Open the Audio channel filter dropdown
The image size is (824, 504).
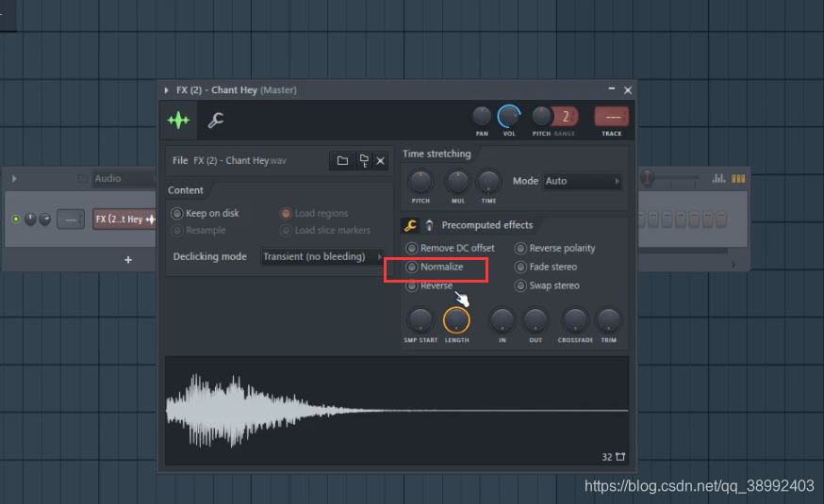124,178
